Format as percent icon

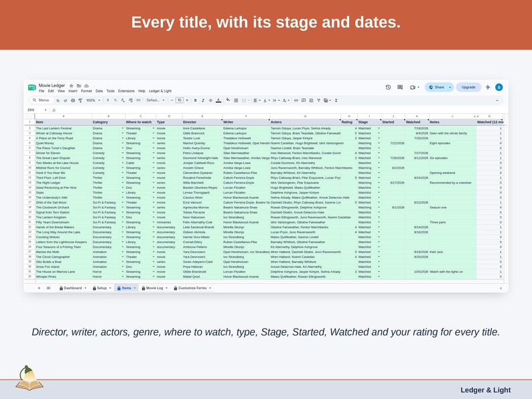[x=115, y=100]
